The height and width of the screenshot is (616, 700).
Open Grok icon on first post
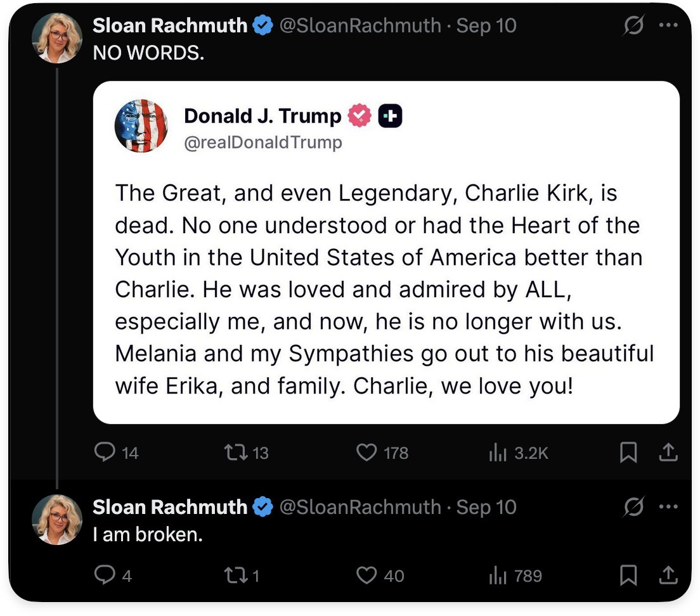pyautogui.click(x=633, y=26)
